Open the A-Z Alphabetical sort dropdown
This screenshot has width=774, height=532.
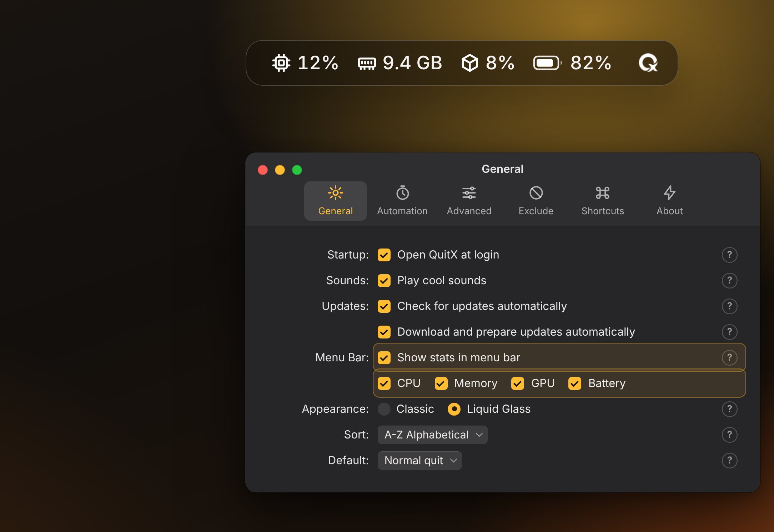click(x=432, y=435)
